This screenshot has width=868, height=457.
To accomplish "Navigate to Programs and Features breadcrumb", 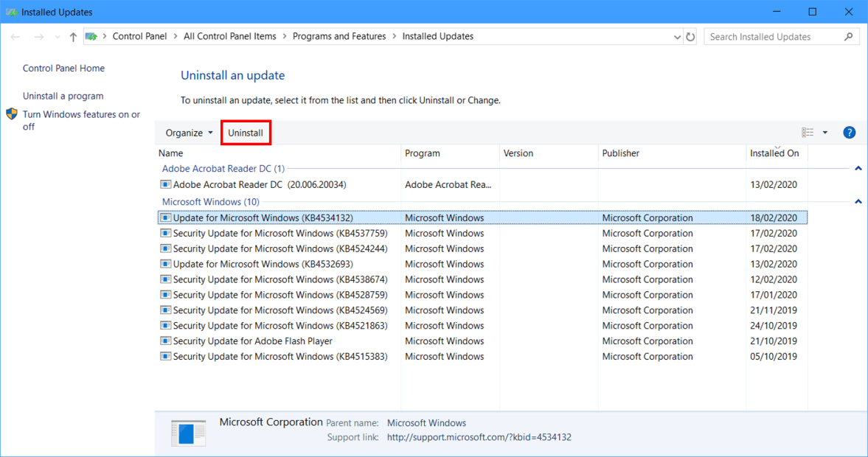I will tap(339, 35).
